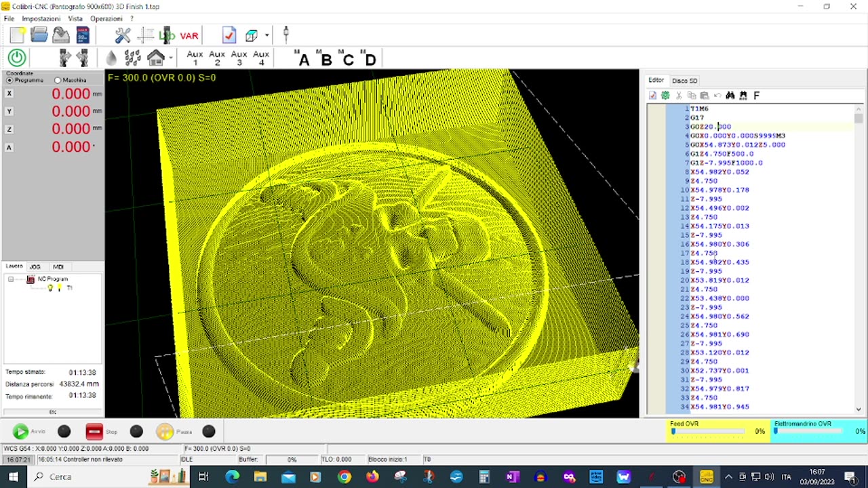Open the Impostazioni menu
This screenshot has width=868, height=488.
pos(41,18)
